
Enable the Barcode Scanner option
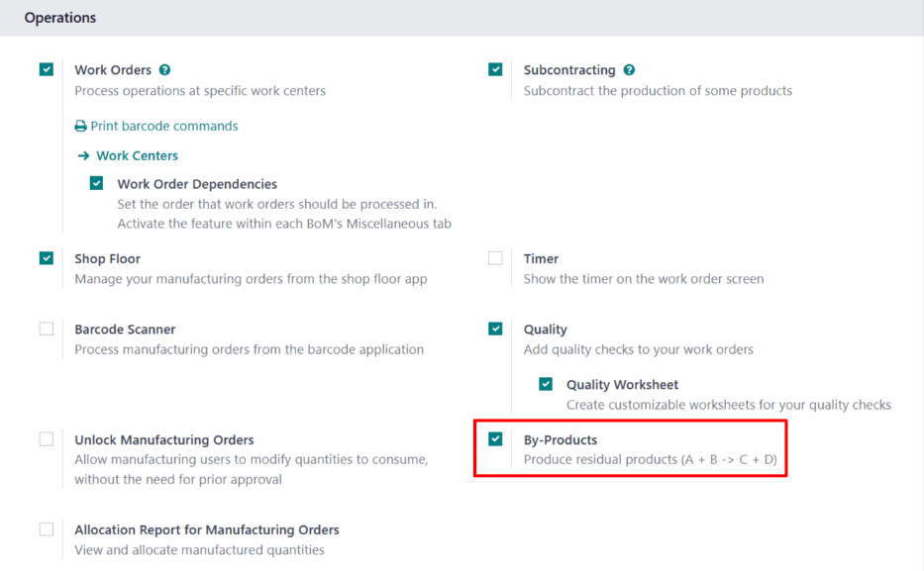pyautogui.click(x=46, y=329)
